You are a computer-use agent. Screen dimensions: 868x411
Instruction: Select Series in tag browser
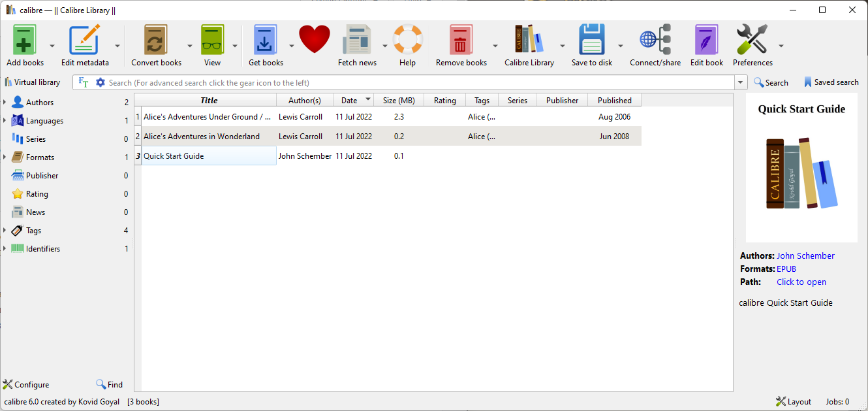(36, 139)
